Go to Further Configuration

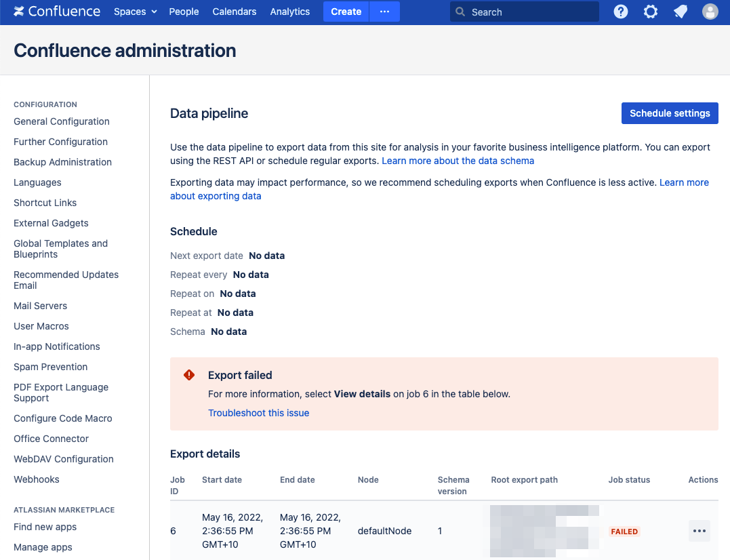pos(60,142)
